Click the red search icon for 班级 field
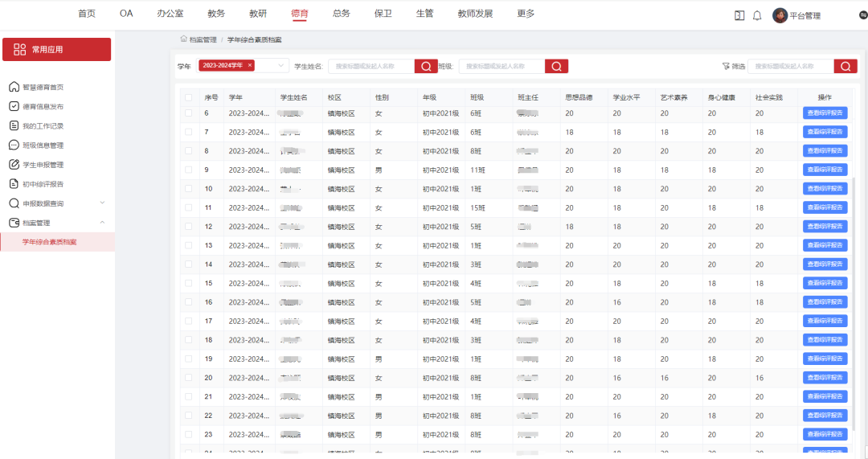The image size is (868, 459). coord(556,66)
